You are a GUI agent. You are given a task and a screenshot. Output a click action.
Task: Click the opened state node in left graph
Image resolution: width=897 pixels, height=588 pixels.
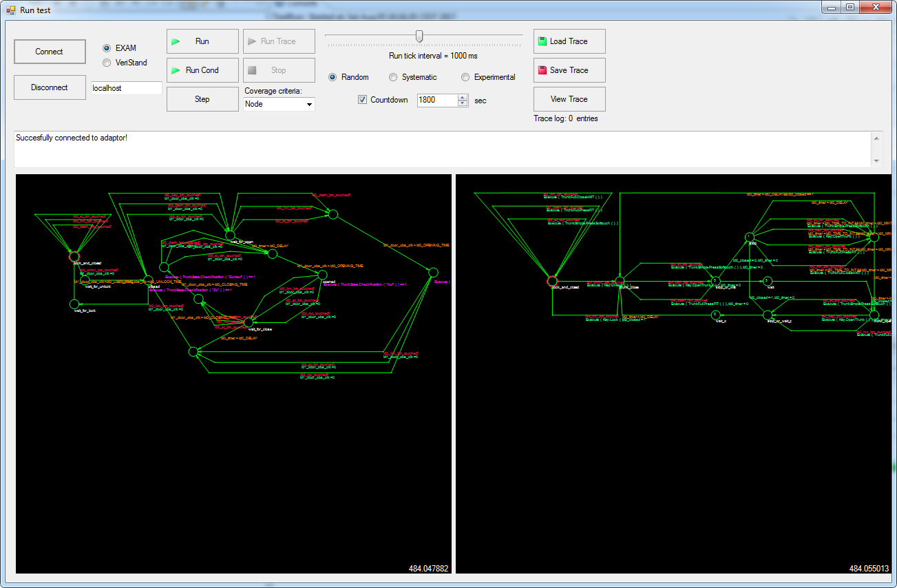[x=323, y=275]
